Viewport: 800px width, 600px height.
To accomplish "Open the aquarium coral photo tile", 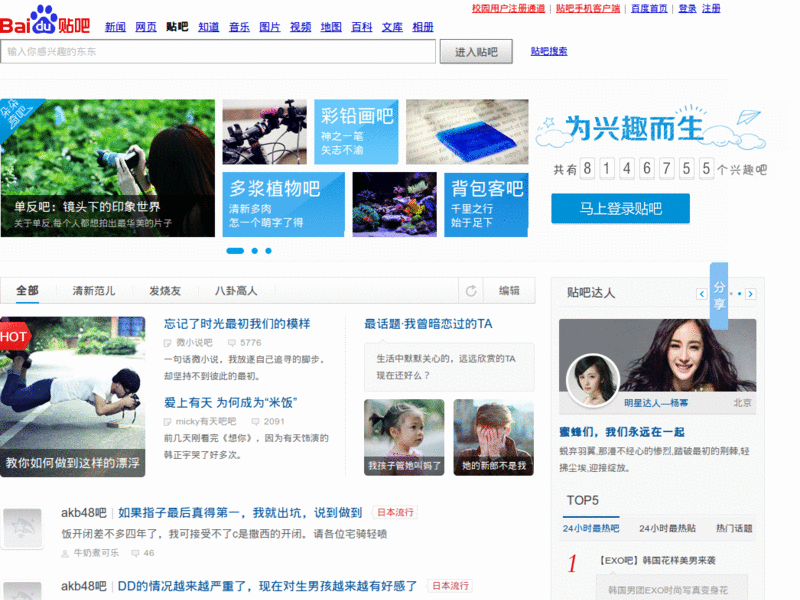I will click(x=394, y=205).
